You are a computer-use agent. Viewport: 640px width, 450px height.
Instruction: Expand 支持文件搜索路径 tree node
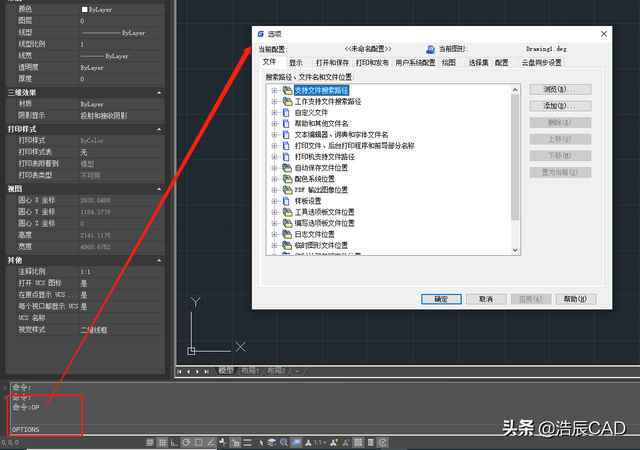pos(274,90)
